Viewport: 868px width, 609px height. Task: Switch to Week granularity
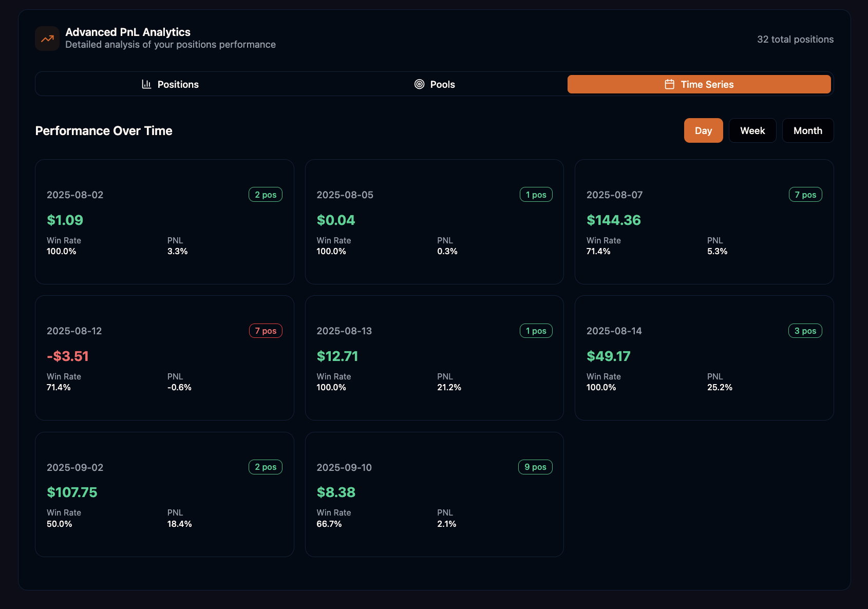point(752,130)
